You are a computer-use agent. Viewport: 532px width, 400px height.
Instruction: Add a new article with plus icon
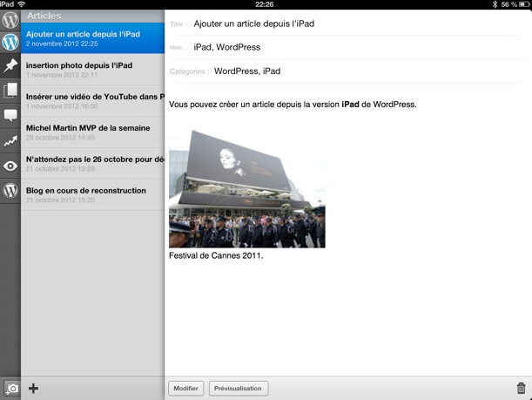pyautogui.click(x=33, y=388)
